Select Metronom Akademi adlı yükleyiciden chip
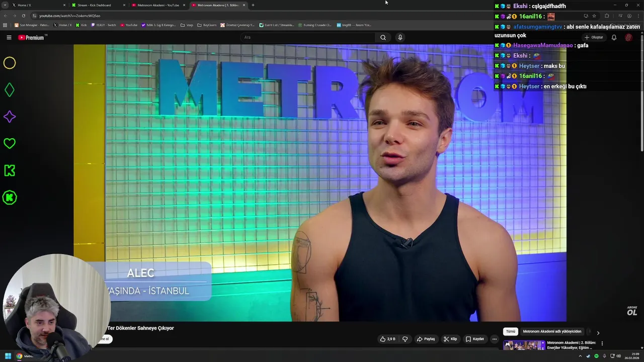Viewport: 644px width, 362px height. pyautogui.click(x=552, y=332)
